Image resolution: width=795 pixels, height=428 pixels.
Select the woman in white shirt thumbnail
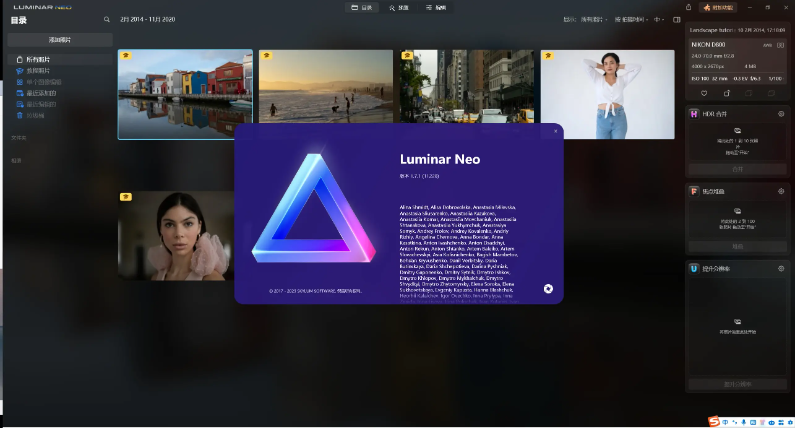coord(607,94)
